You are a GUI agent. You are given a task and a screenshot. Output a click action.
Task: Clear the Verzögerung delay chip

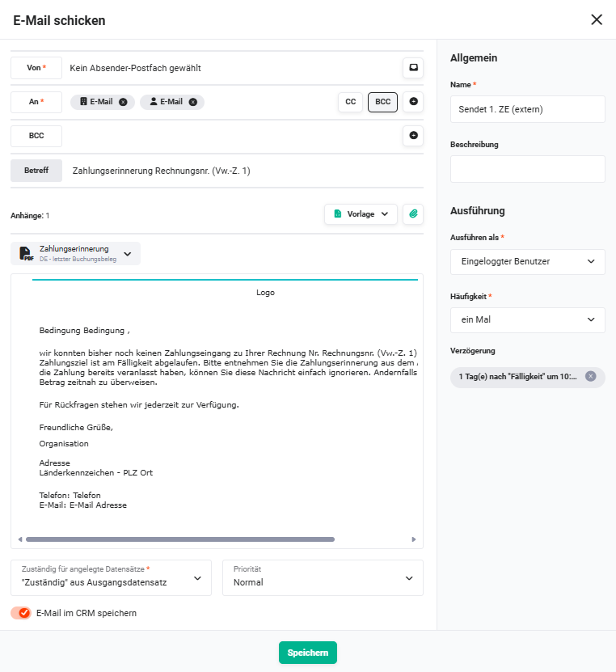591,376
